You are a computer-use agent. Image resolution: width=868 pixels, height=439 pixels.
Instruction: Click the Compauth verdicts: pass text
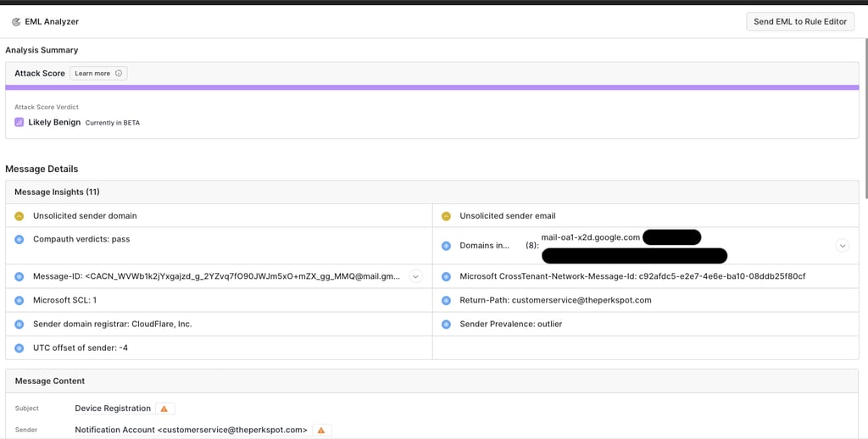point(81,239)
